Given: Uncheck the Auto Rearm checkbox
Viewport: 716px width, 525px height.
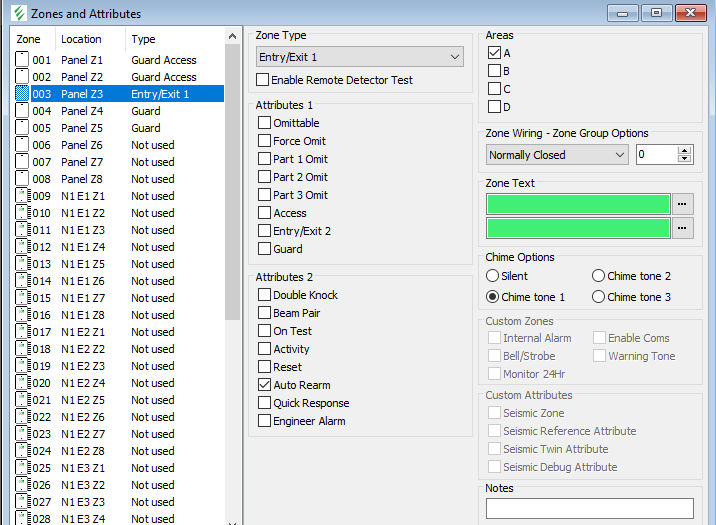Looking at the screenshot, I should click(x=265, y=385).
